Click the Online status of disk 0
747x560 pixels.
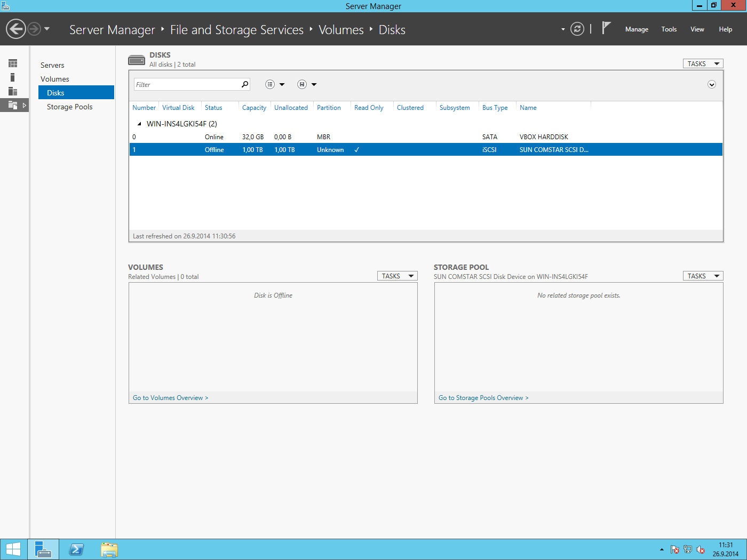coord(214,137)
